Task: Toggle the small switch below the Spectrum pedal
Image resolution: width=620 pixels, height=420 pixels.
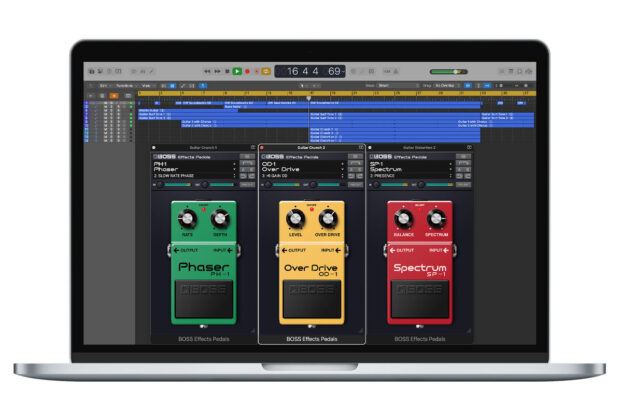Action: pyautogui.click(x=420, y=327)
